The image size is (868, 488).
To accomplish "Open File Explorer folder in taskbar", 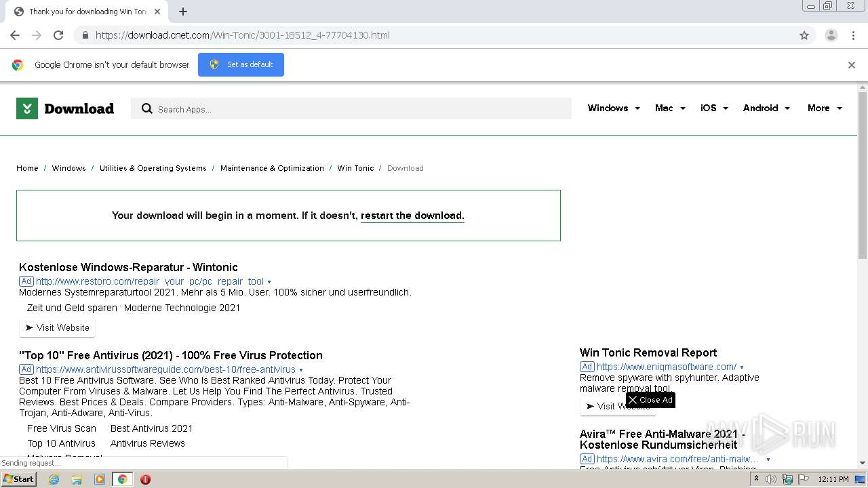I will coord(77,479).
